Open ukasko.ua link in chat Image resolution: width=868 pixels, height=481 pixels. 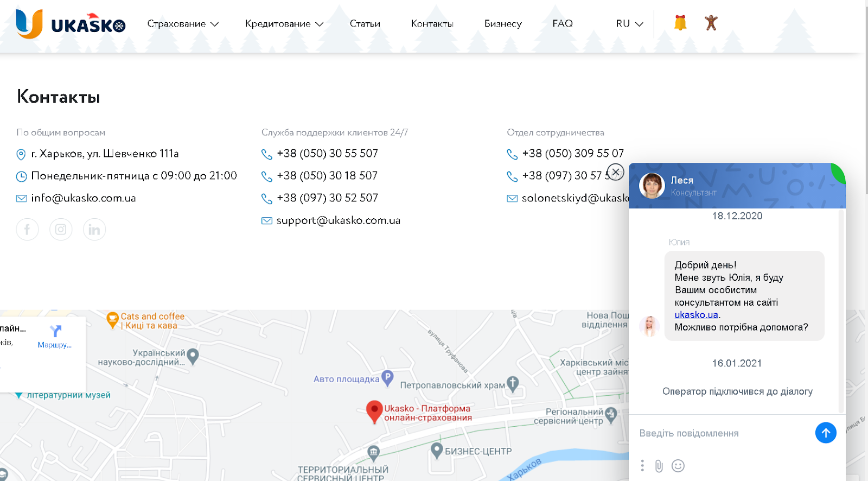click(x=696, y=315)
